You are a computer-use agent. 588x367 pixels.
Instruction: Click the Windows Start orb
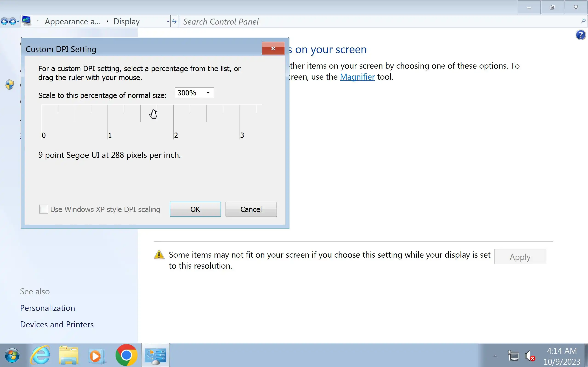point(12,356)
